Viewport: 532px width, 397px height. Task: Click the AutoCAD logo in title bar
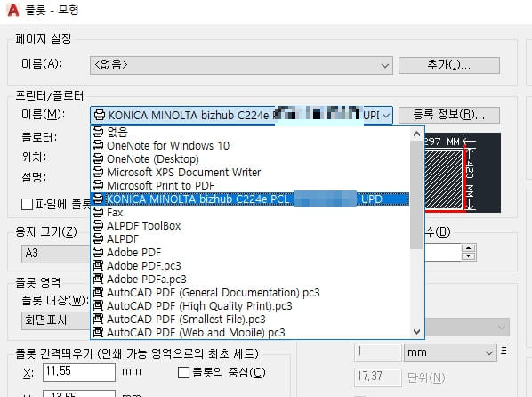point(13,10)
